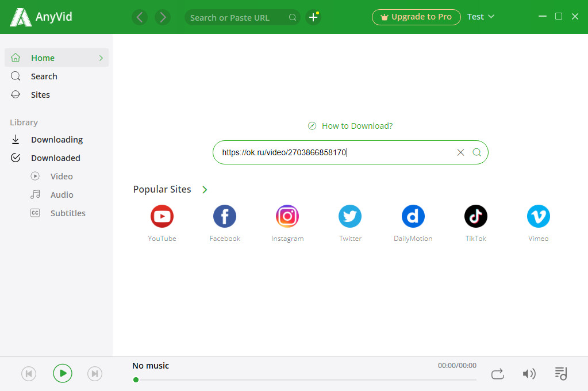
Task: Click the Home house icon
Action: [16, 57]
